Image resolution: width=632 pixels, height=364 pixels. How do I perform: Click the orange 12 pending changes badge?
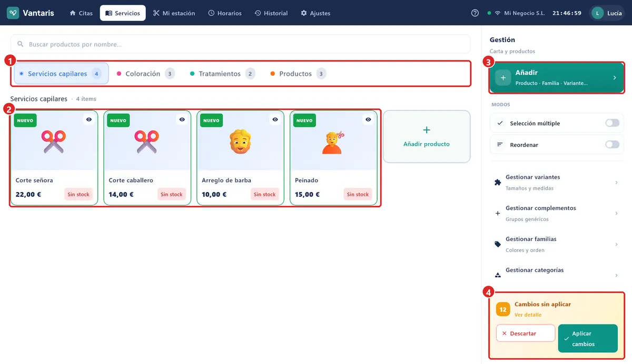[x=503, y=310]
